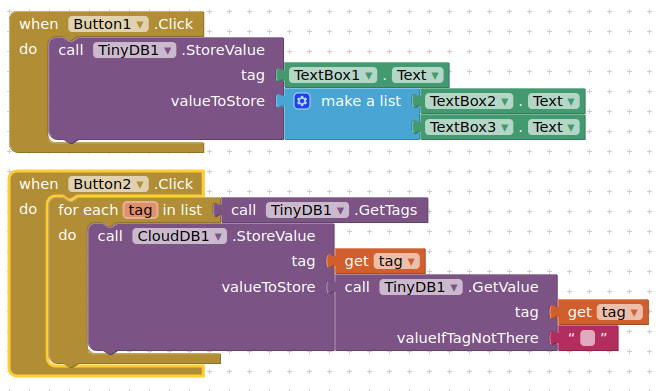The height and width of the screenshot is (391, 659).
Task: Open the TextBox3 property Text dropdown
Action: (x=554, y=127)
